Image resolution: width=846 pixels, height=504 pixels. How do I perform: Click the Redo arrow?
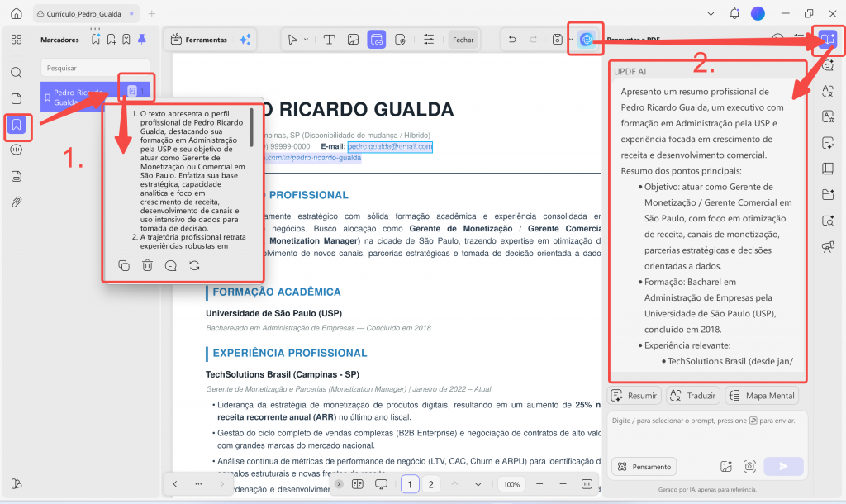pyautogui.click(x=533, y=40)
